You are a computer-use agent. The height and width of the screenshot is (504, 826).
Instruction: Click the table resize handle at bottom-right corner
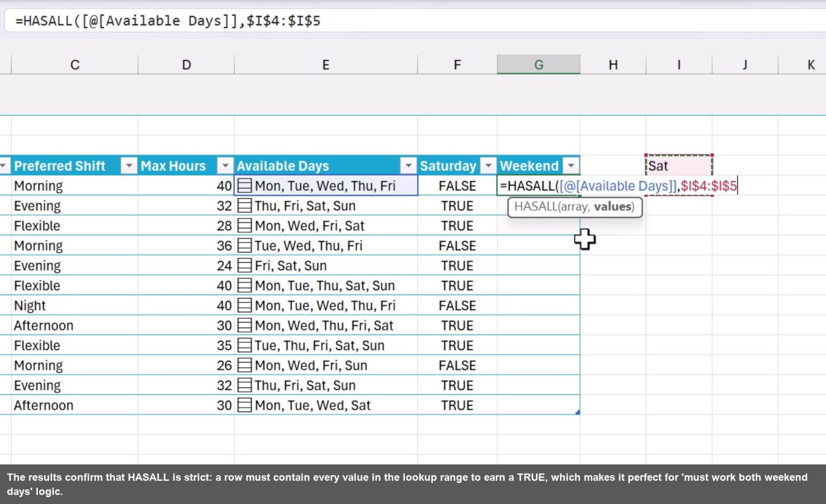pyautogui.click(x=578, y=413)
